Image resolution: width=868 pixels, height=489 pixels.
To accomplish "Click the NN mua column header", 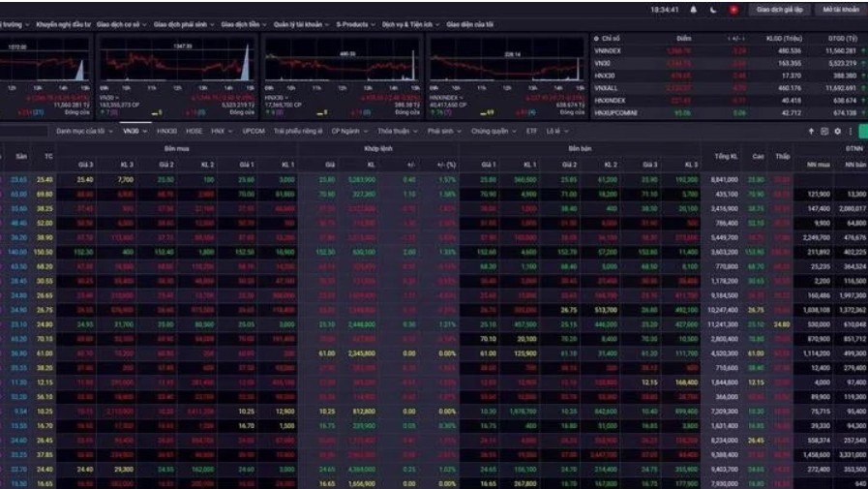I will pos(818,165).
